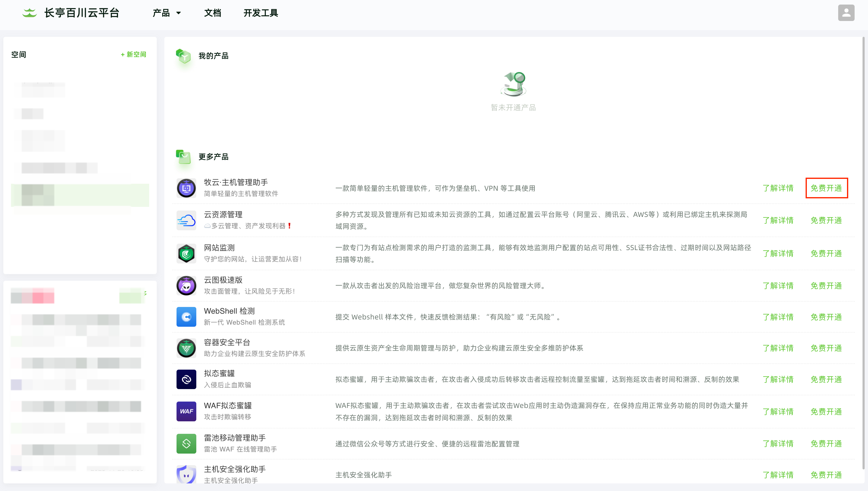868x491 pixels.
Task: Click 了解详情 for 拟态蜜罐
Action: pos(778,379)
